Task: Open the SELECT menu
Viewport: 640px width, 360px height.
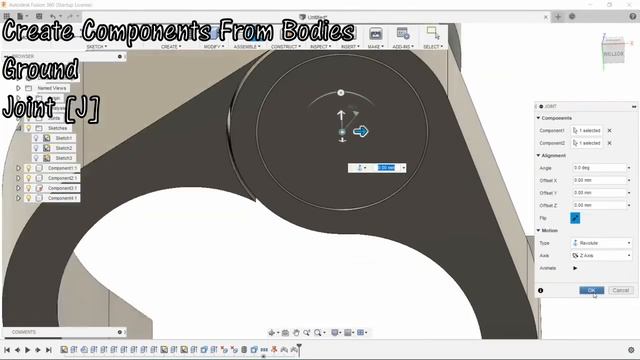Action: (x=433, y=47)
